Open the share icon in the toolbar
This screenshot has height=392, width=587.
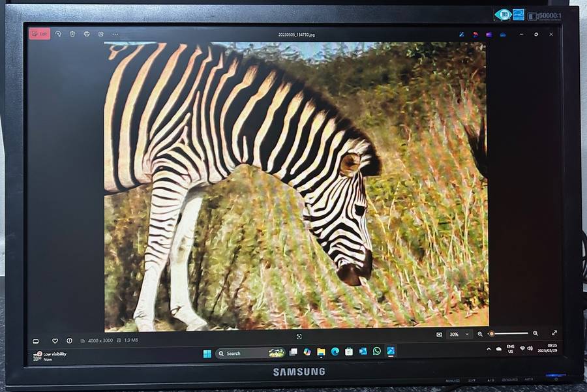(101, 34)
